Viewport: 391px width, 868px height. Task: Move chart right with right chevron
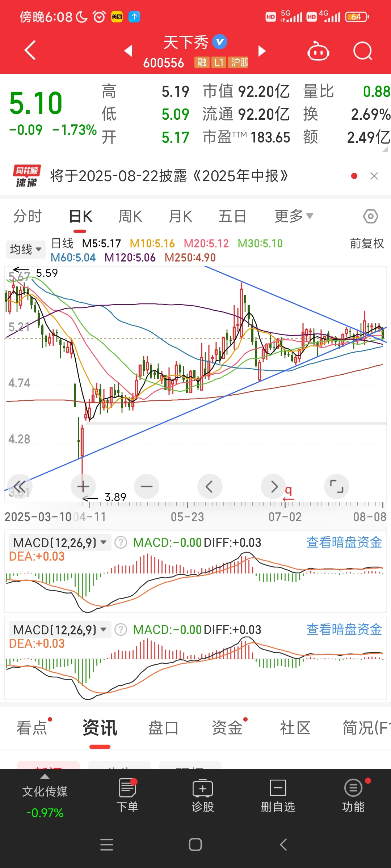pyautogui.click(x=273, y=486)
